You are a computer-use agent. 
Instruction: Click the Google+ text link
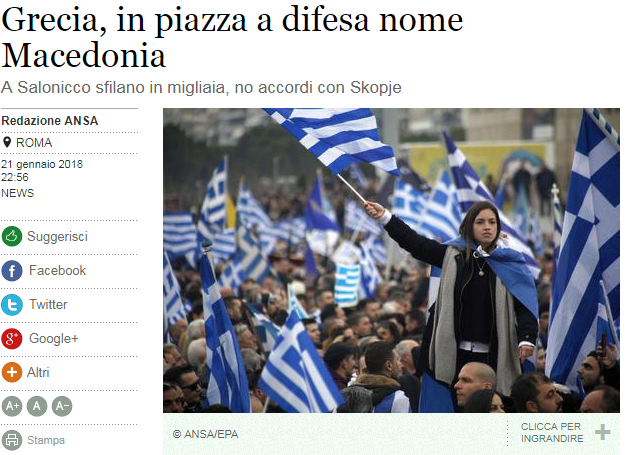click(x=54, y=339)
